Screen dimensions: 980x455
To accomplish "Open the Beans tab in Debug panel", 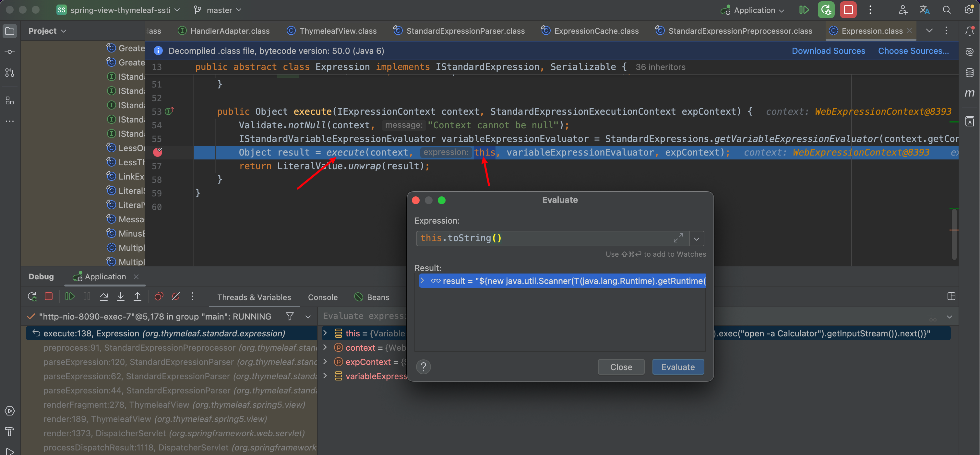I will 372,297.
